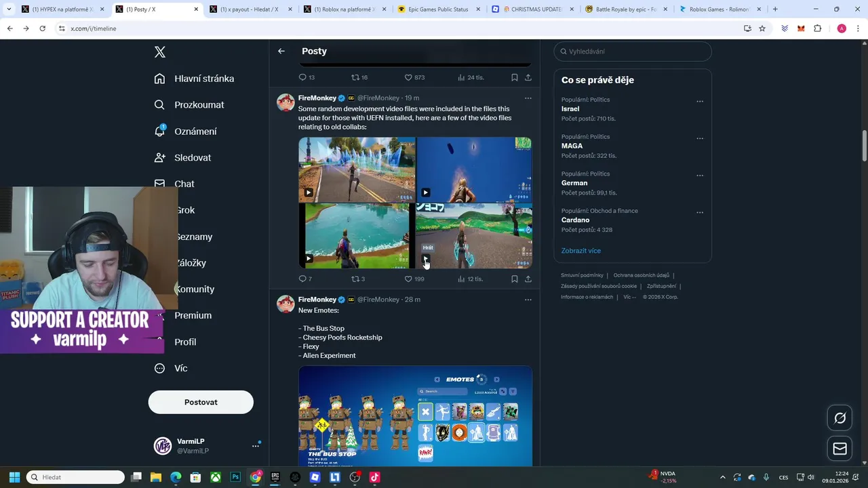The width and height of the screenshot is (868, 488).
Task: View stats showing 12 tis.
Action: click(x=470, y=279)
